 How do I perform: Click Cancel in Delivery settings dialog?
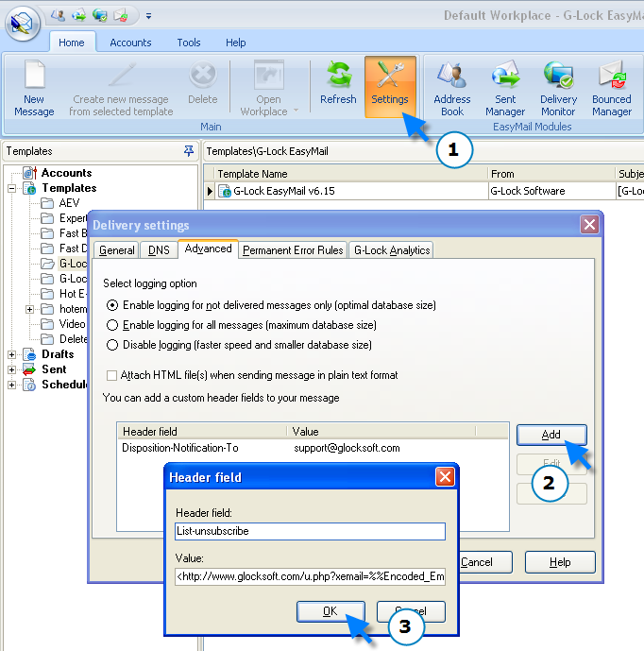pos(486,562)
